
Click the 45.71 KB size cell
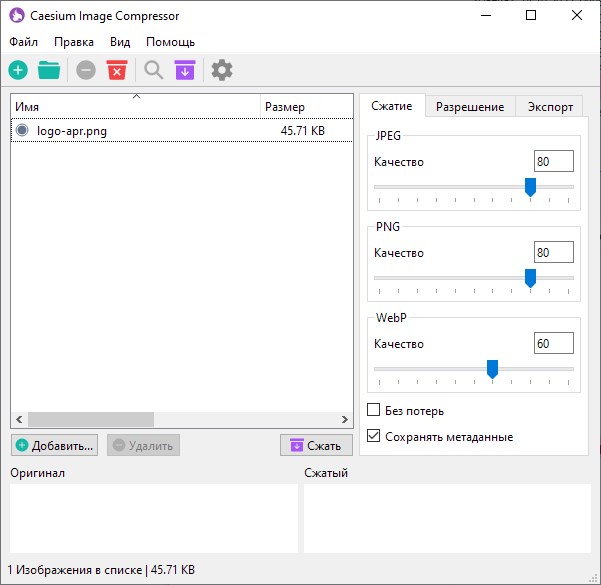click(x=302, y=131)
